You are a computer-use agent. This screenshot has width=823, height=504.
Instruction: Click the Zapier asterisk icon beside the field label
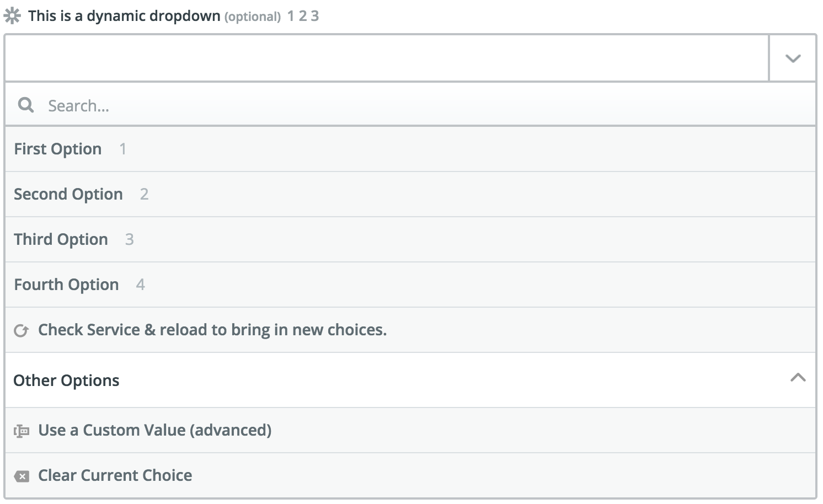(12, 16)
